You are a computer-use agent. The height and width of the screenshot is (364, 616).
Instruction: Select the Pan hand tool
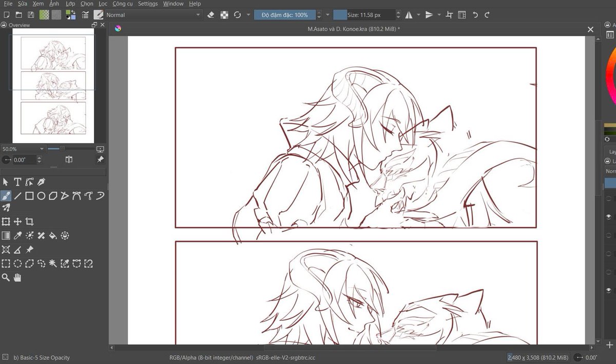coord(17,277)
